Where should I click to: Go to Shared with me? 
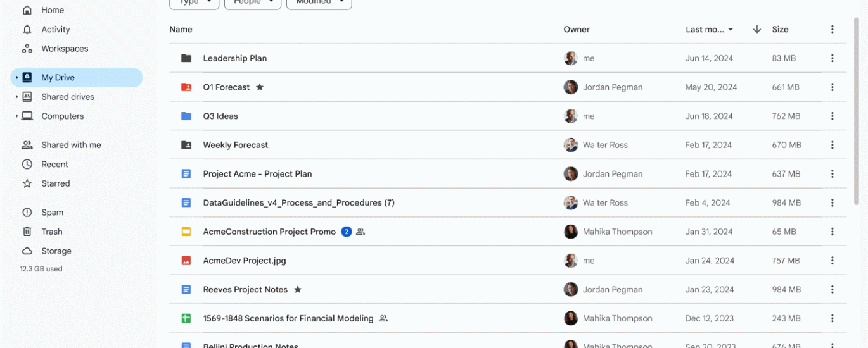pyautogui.click(x=71, y=145)
